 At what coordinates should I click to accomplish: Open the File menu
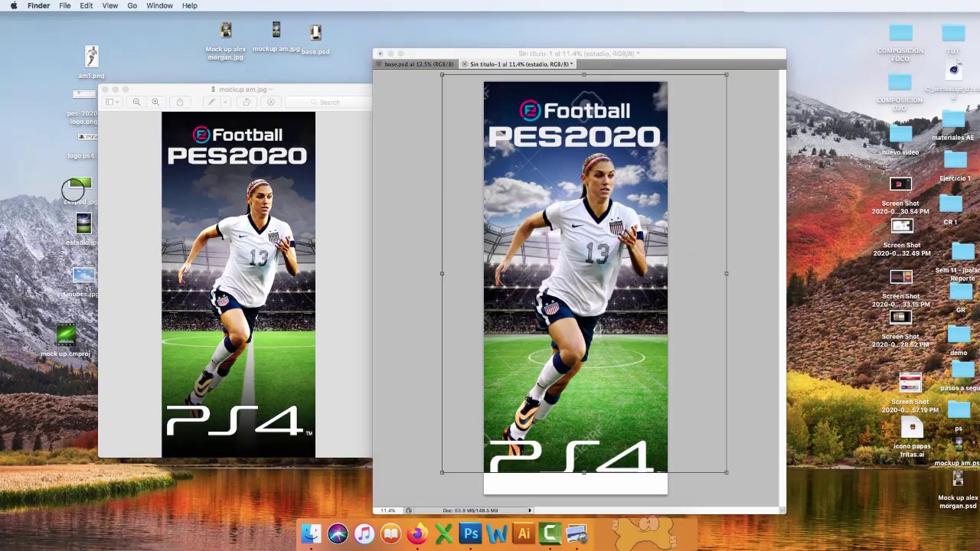click(x=65, y=5)
